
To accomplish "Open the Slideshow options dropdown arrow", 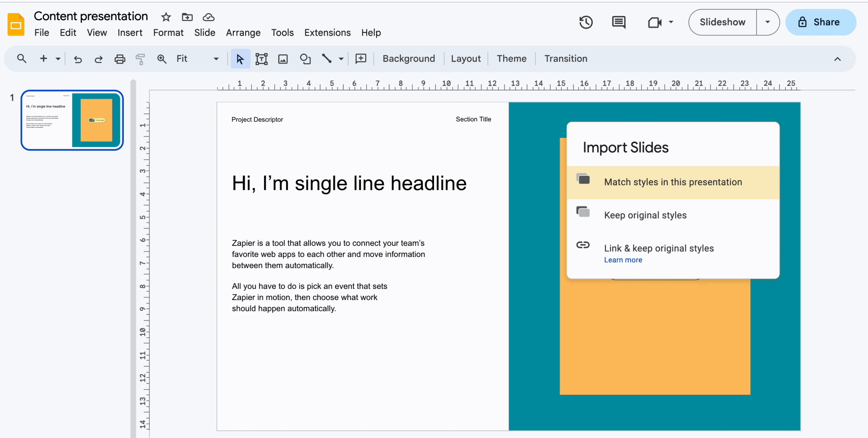I will point(768,22).
